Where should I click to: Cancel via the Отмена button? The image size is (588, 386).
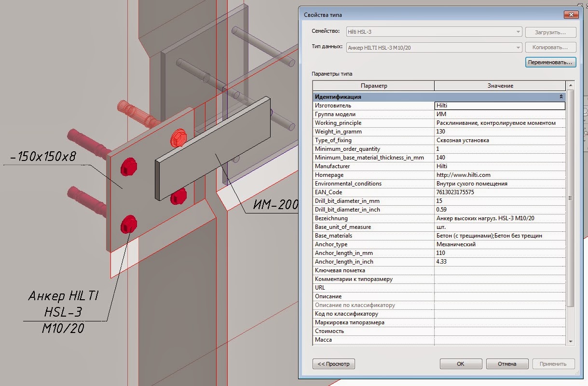tap(507, 364)
